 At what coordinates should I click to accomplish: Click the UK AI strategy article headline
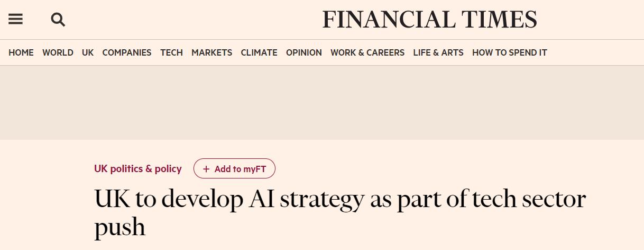[339, 200]
